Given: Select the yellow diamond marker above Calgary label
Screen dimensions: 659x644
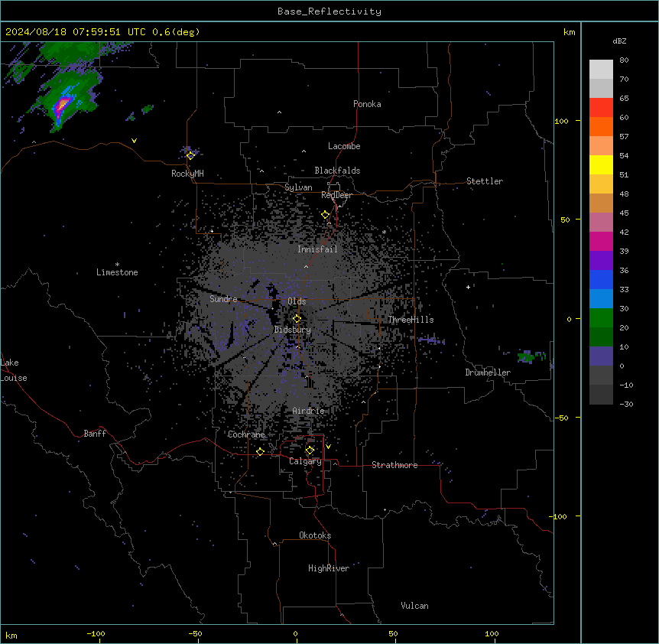Looking at the screenshot, I should click(x=310, y=450).
